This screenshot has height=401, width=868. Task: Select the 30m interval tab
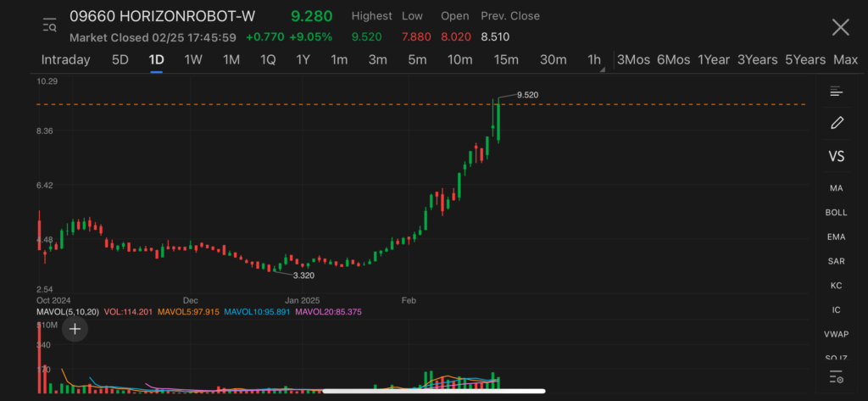click(553, 60)
